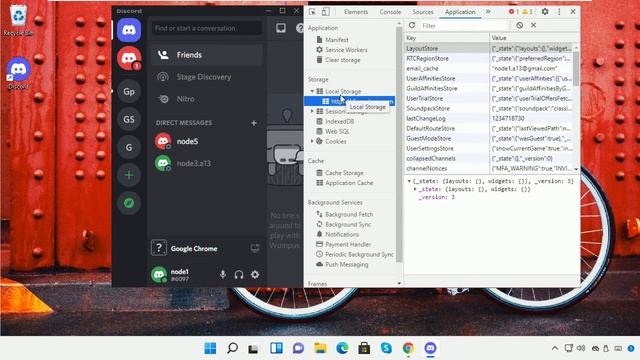The height and width of the screenshot is (360, 640).
Task: Open Stage Discovery in Discord
Action: [x=207, y=77]
